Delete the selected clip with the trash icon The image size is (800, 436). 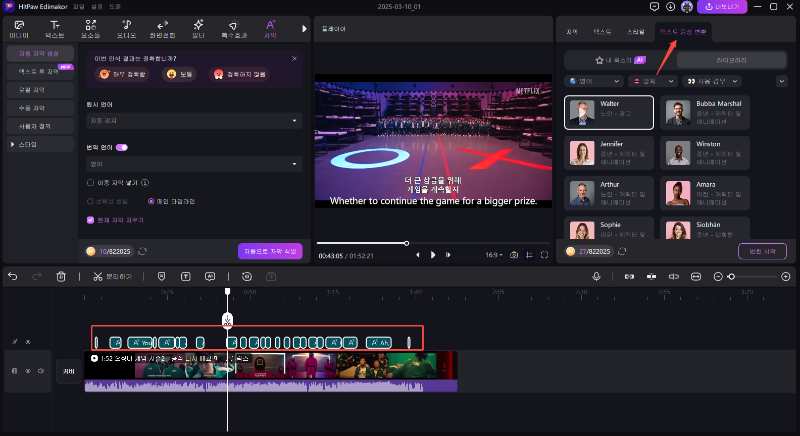(61, 276)
